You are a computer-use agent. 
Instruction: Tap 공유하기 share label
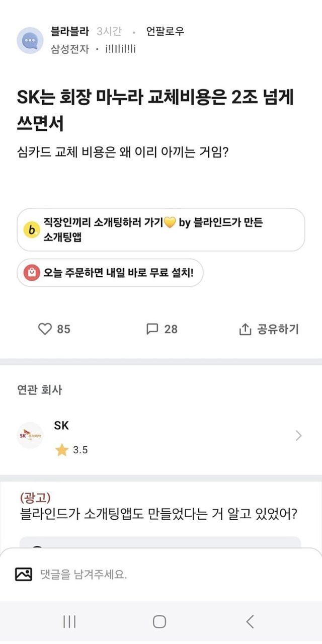tap(278, 330)
